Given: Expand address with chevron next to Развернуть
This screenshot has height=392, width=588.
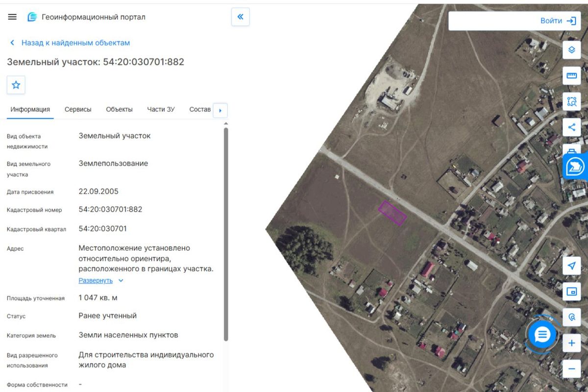Looking at the screenshot, I should (x=121, y=281).
